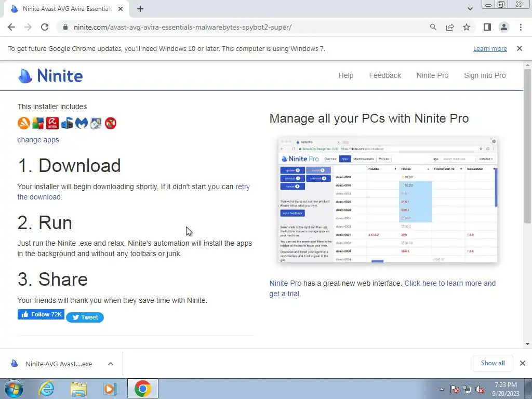Click the Spybot icon in installer list

[96, 123]
